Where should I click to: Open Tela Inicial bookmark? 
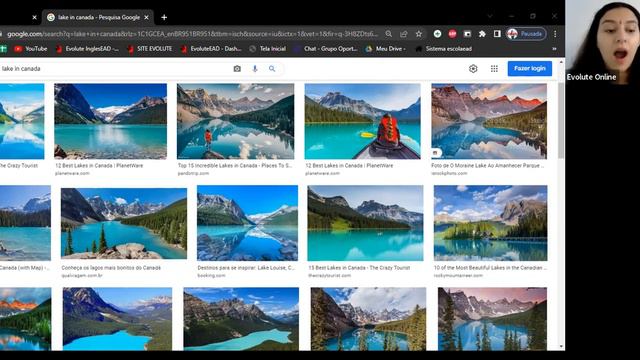pyautogui.click(x=267, y=49)
